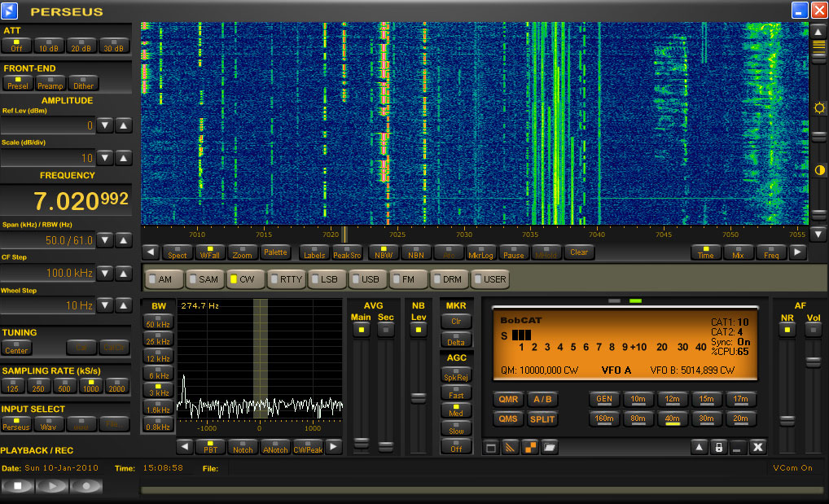This screenshot has height=504, width=829.
Task: Open folder icon in BobCAT toolbar
Action: tap(550, 448)
